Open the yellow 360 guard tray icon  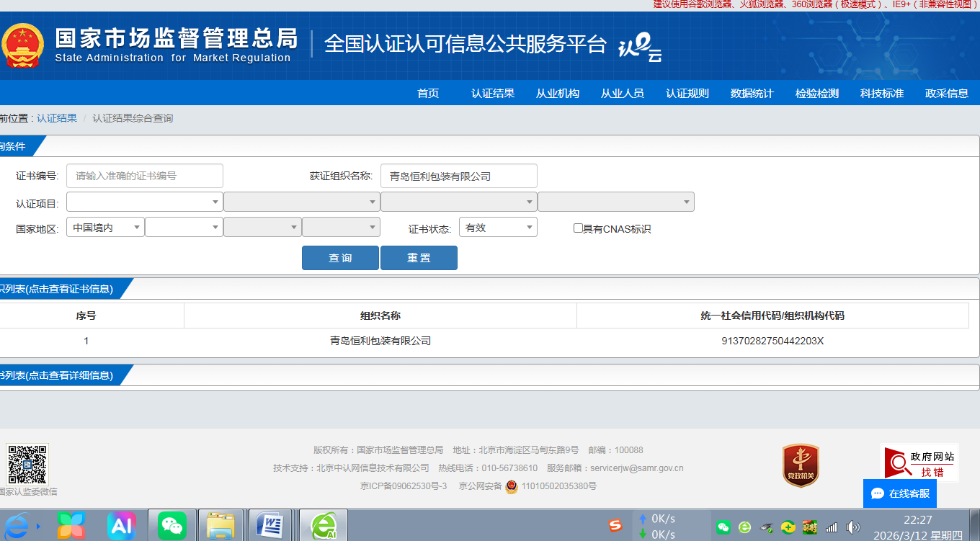(788, 527)
